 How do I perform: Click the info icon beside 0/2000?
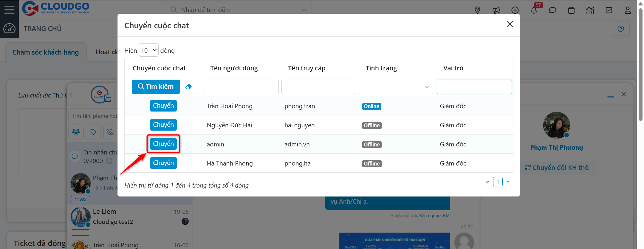109,161
